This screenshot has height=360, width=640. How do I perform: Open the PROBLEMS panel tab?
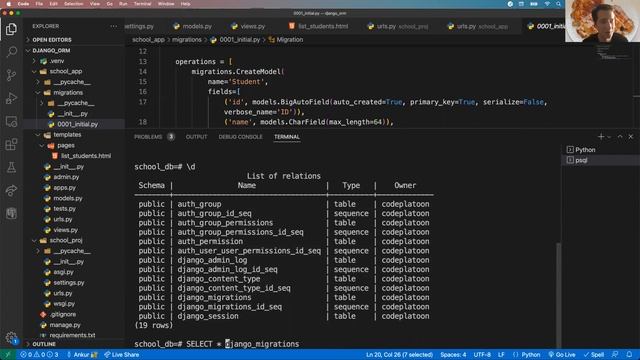[154, 137]
